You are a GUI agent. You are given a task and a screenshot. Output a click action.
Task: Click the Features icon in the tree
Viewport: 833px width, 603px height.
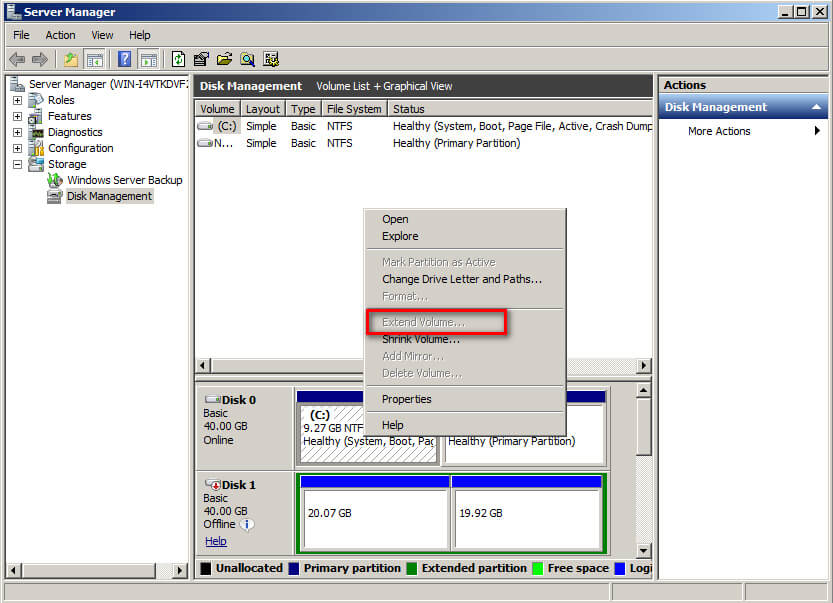pyautogui.click(x=36, y=116)
